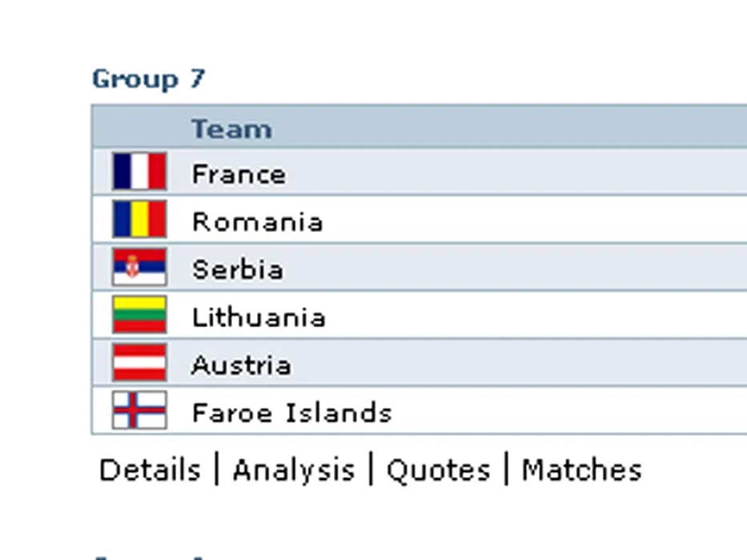This screenshot has width=747, height=560.
Task: Click the Team column header
Action: click(231, 129)
